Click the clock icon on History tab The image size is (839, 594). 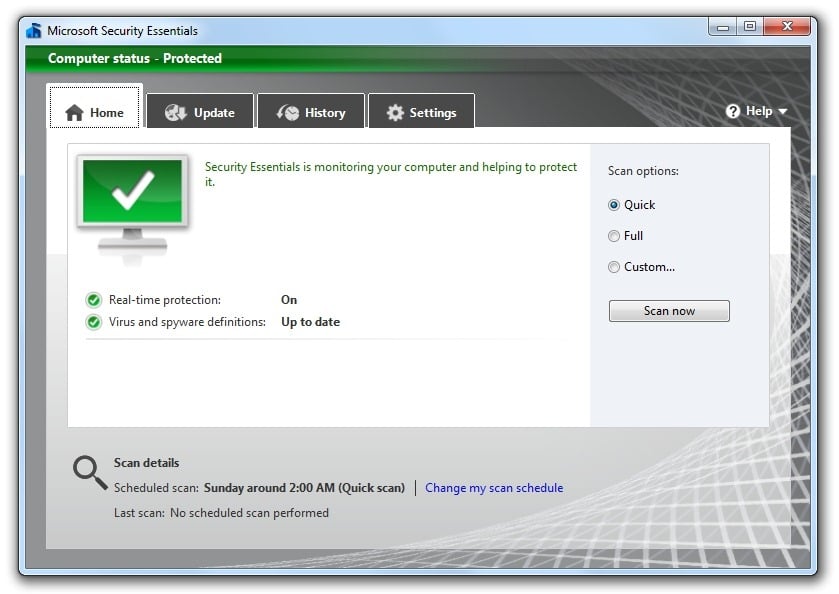click(x=288, y=112)
